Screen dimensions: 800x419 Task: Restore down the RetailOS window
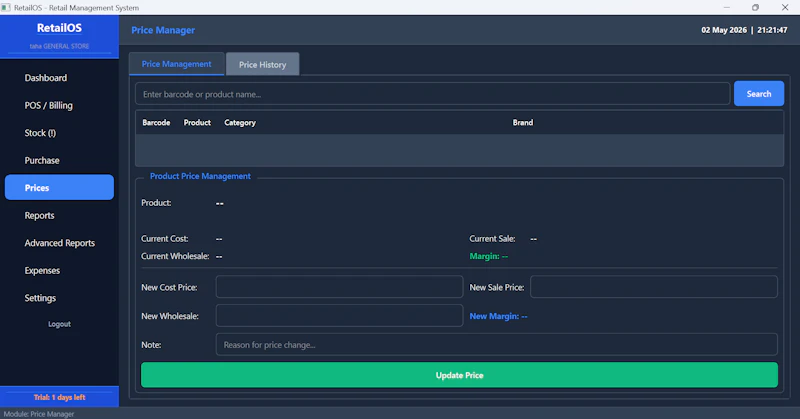[x=755, y=8]
